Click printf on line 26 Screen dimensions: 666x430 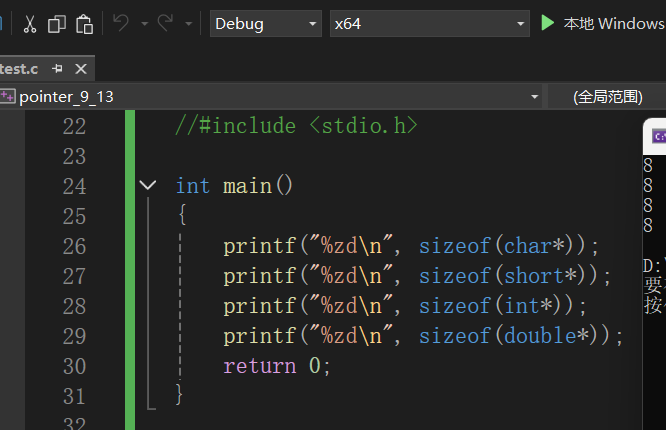260,246
